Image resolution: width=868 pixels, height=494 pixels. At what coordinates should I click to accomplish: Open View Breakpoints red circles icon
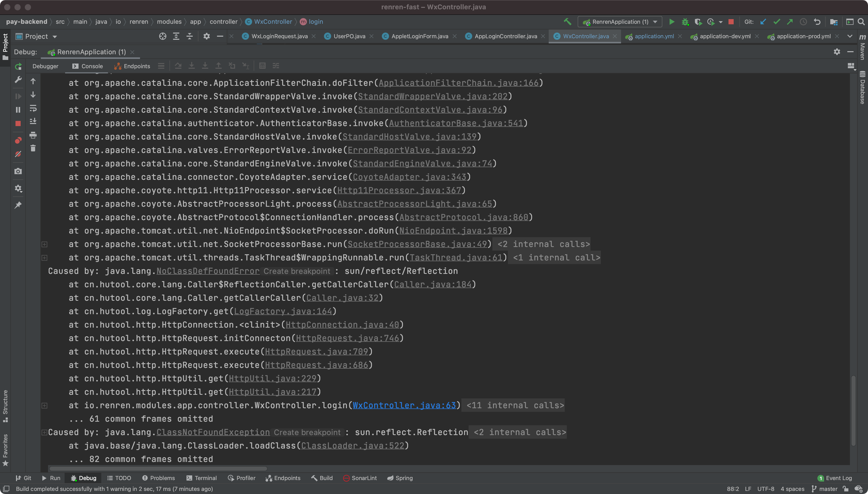(18, 140)
